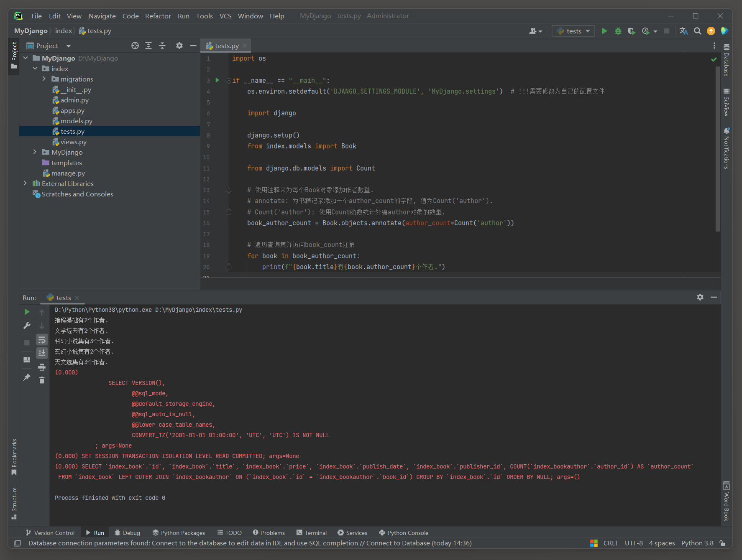Open the Terminal tool window tab
This screenshot has width=742, height=560.
click(312, 533)
